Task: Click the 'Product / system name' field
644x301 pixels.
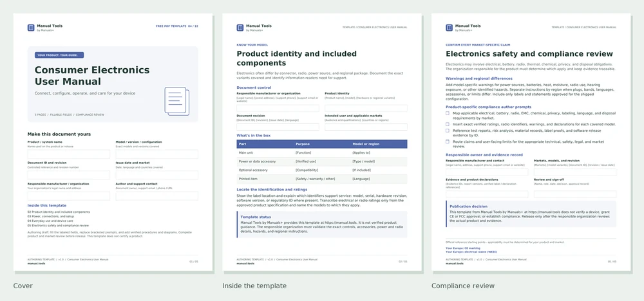Action: pyautogui.click(x=69, y=154)
